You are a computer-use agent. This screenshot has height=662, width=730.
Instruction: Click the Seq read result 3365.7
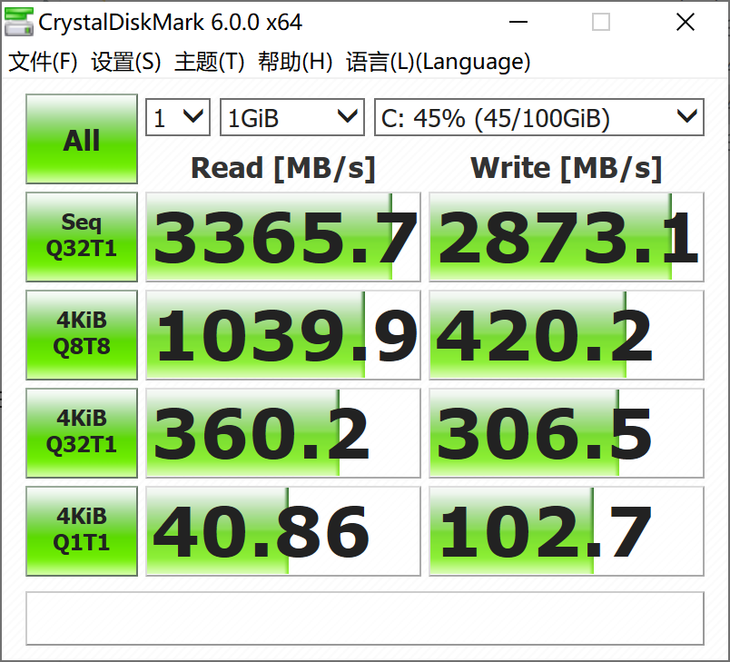[283, 238]
